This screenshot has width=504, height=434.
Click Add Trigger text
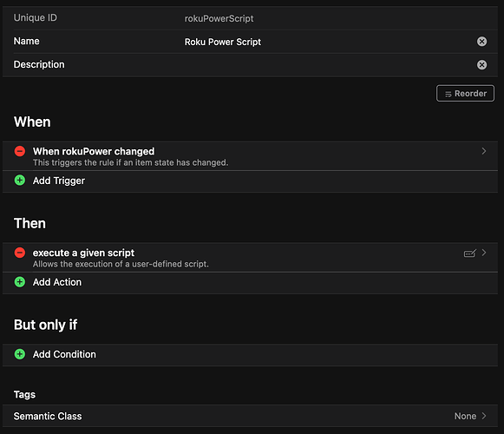point(59,181)
